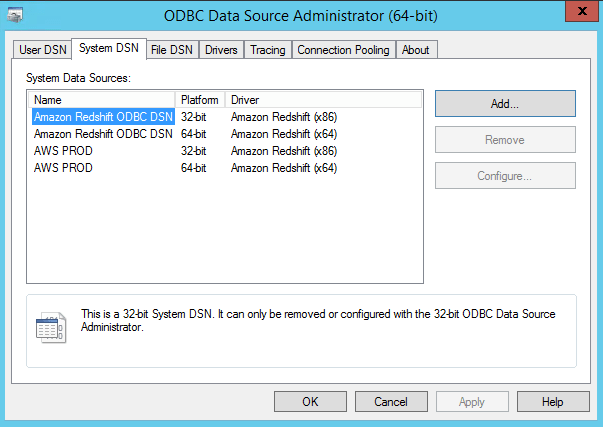Open the About tab

click(416, 50)
